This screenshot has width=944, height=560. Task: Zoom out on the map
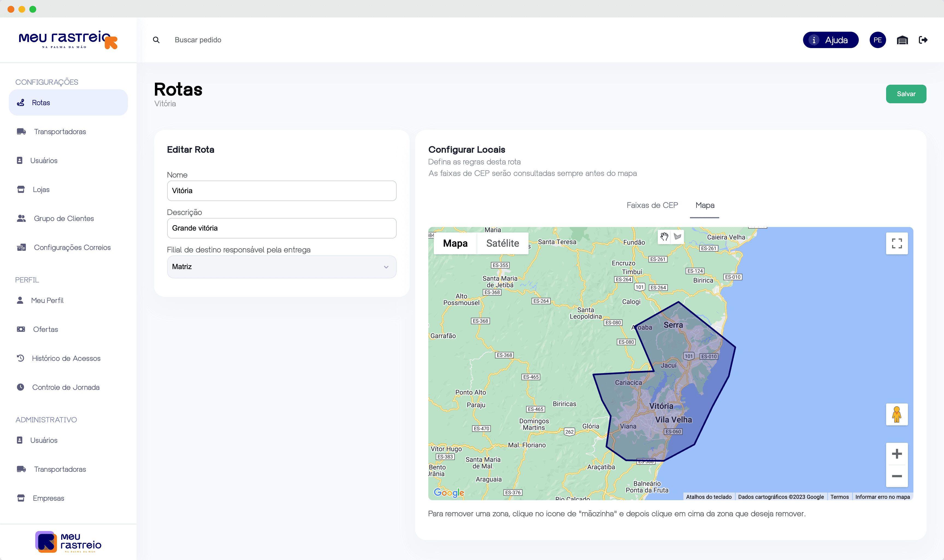[x=896, y=476]
